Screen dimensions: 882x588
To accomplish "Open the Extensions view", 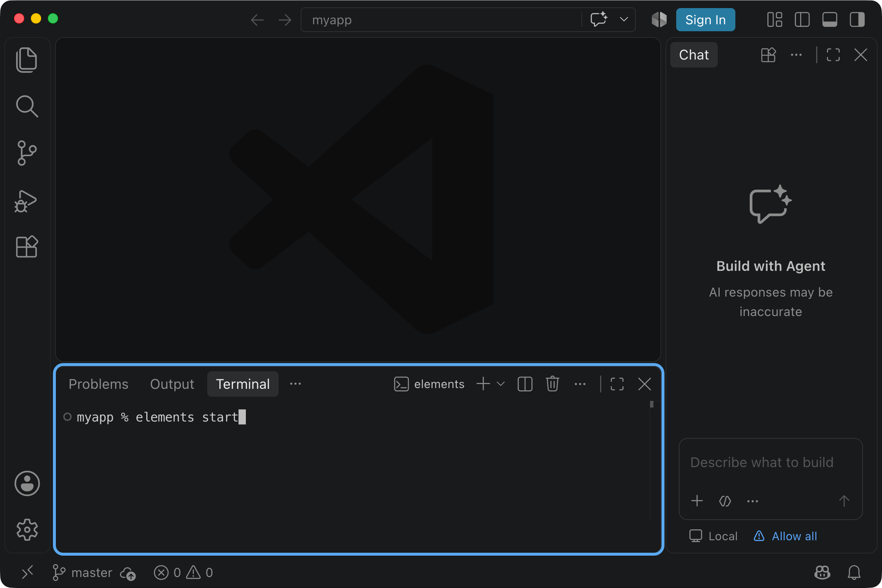I will pyautogui.click(x=27, y=246).
